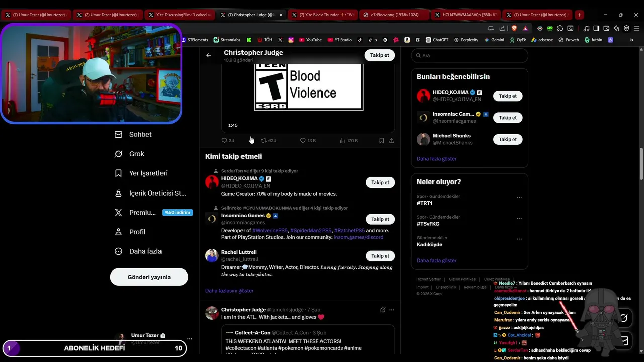Open YouTube bookmark
644x362 pixels.
pyautogui.click(x=310, y=40)
